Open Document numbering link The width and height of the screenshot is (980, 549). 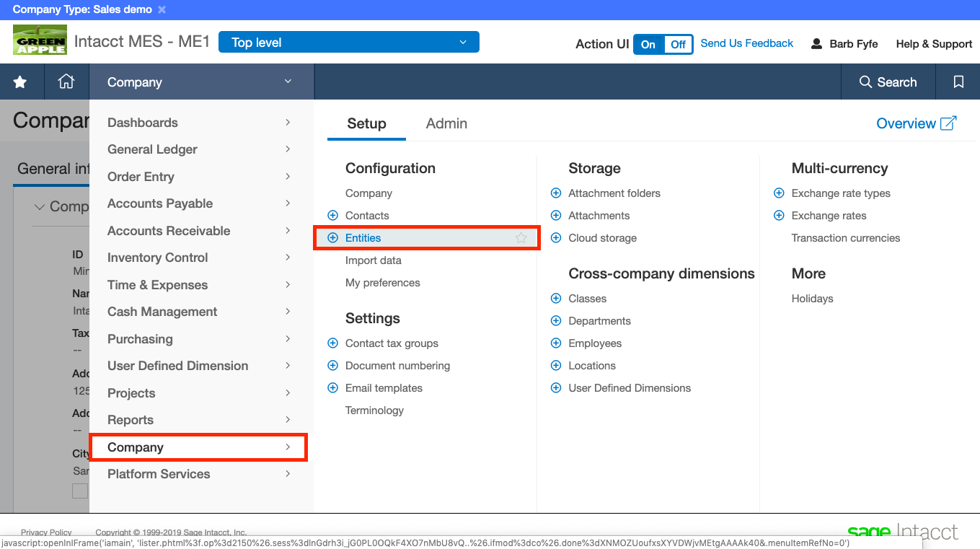click(x=397, y=366)
